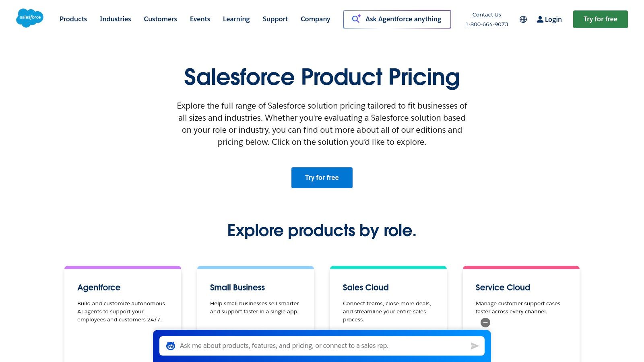Minimize the chat bar with minus icon

pos(485,323)
